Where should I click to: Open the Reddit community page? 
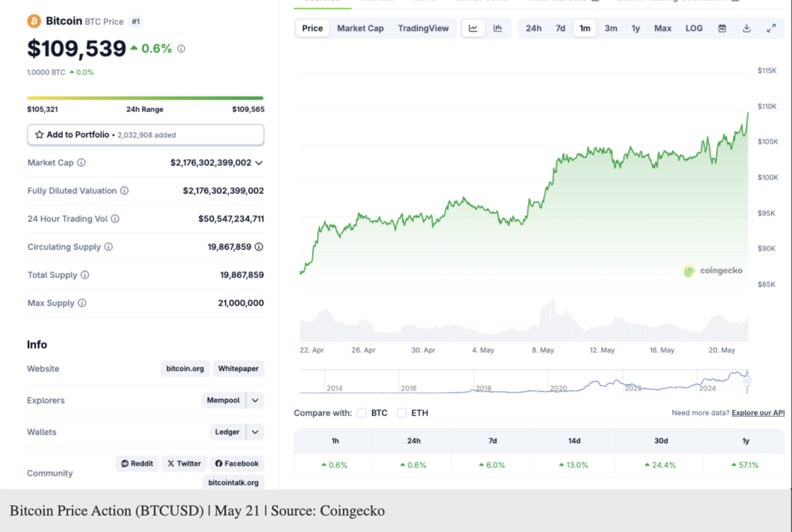(137, 463)
